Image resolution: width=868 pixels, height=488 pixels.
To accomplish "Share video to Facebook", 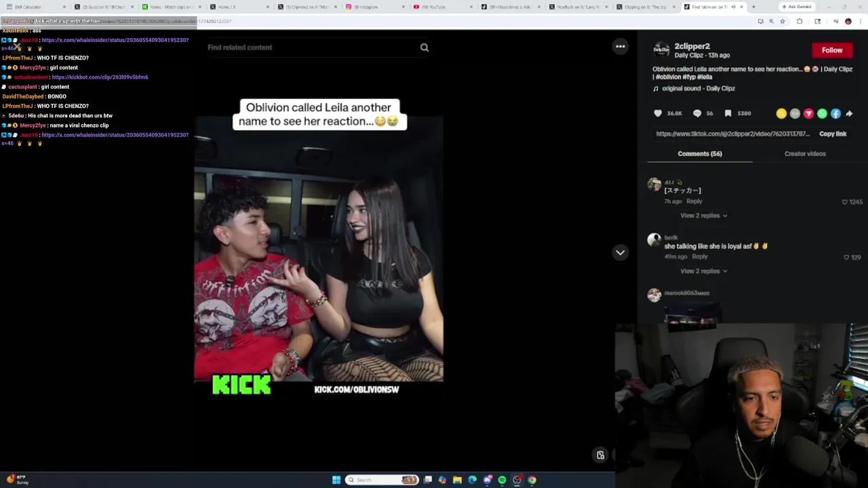I will click(x=835, y=114).
